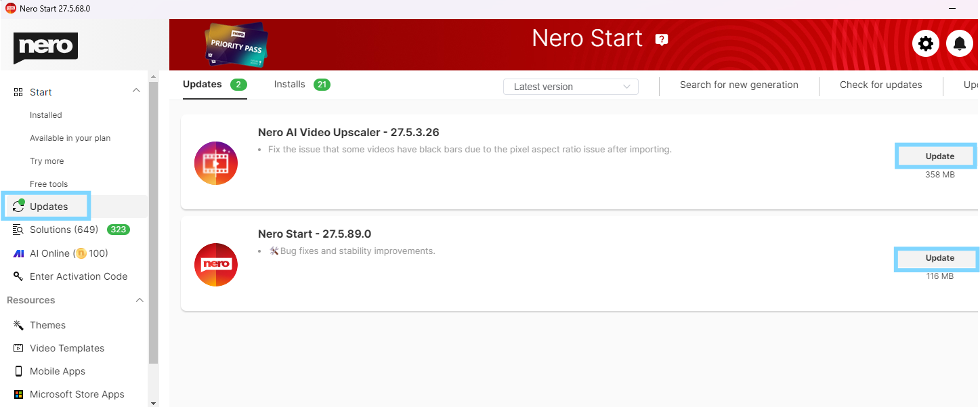Click the Start grid icon in sidebar
Viewport: 980px width, 407px height.
coord(18,92)
